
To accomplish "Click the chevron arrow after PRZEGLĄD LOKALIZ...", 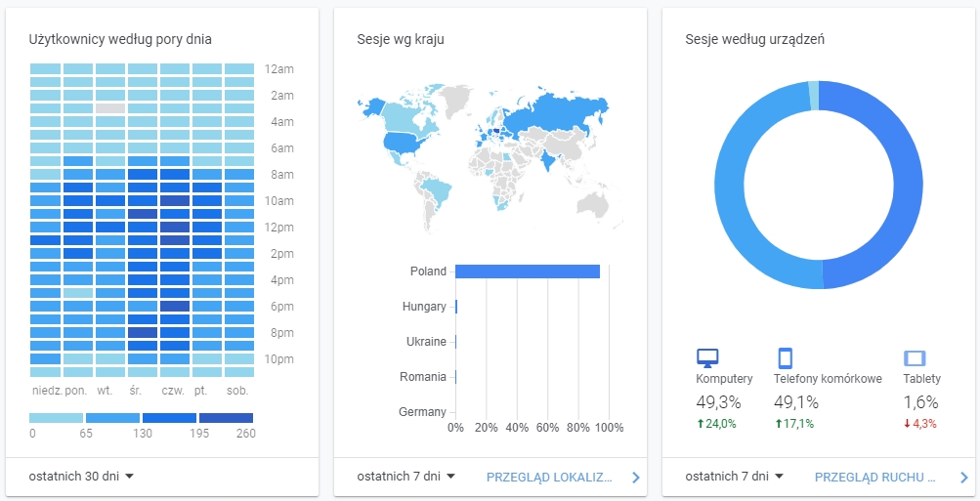I will click(636, 478).
